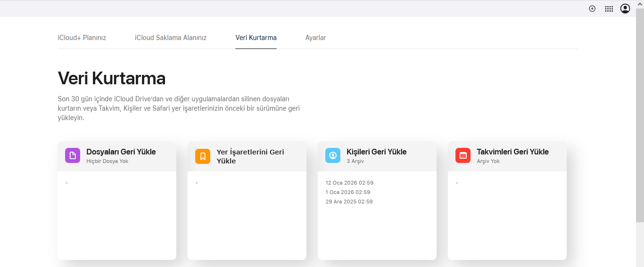Click the 'Arşiv Yok' subtitle
The height and width of the screenshot is (267, 644).
click(488, 161)
